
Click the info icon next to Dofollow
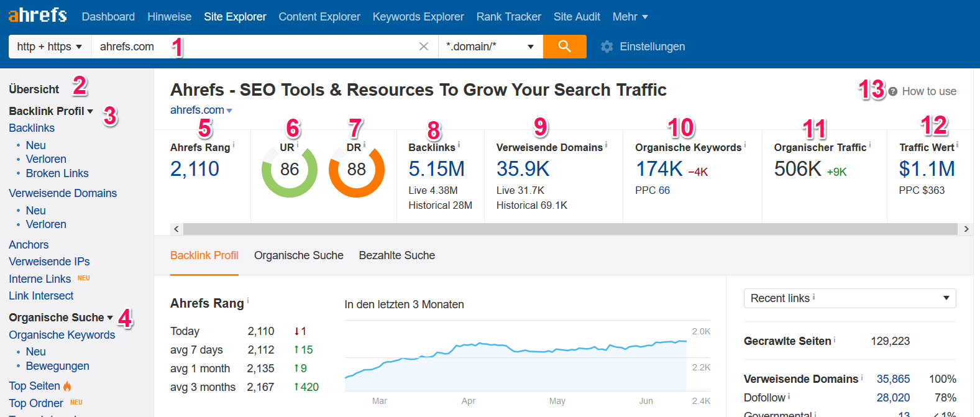click(x=789, y=396)
